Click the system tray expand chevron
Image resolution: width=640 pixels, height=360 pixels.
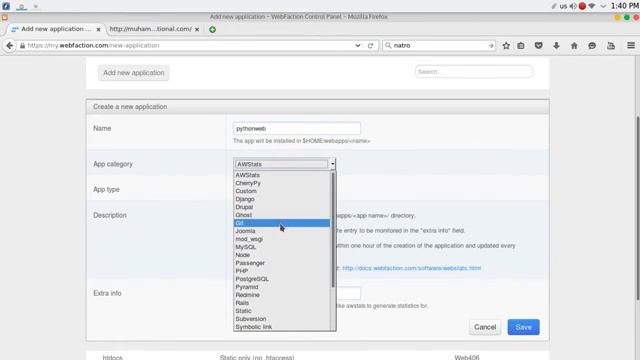point(603,6)
